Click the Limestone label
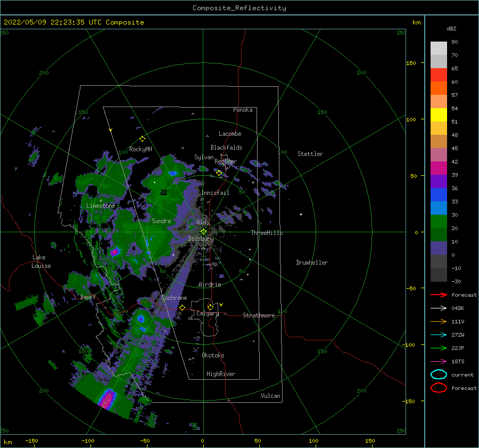Image resolution: width=479 pixels, height=448 pixels. tap(101, 206)
